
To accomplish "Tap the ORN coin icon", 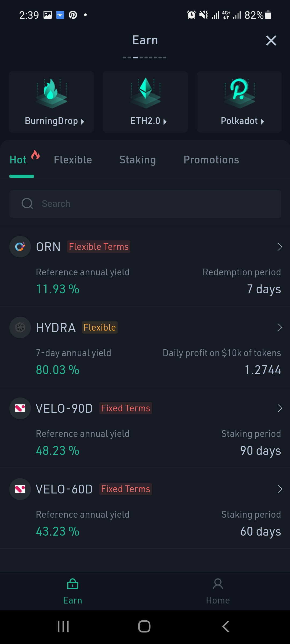I will (x=20, y=247).
